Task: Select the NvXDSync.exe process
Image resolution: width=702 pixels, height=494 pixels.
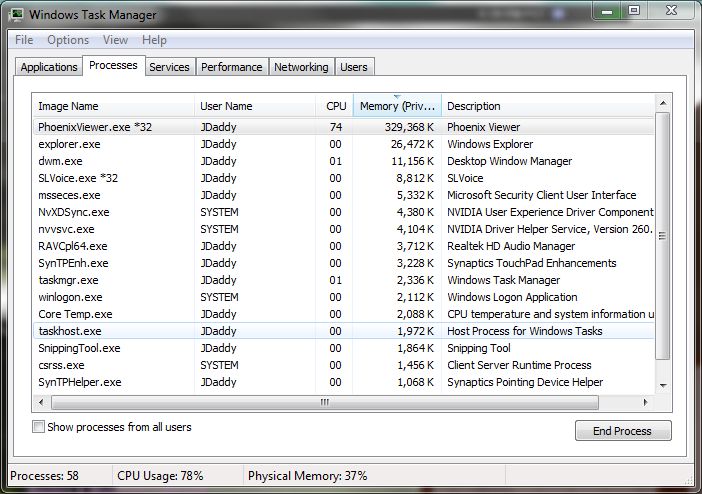Action: click(343, 212)
